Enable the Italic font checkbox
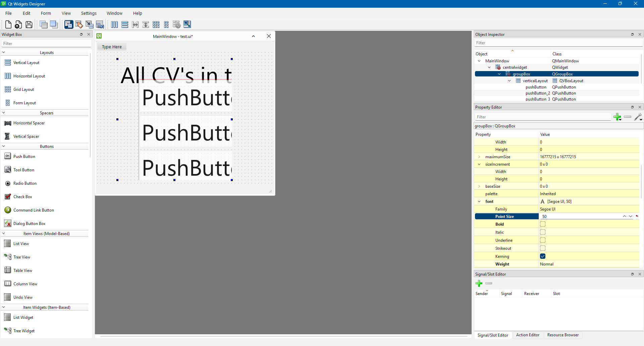Image resolution: width=644 pixels, height=346 pixels. [x=543, y=232]
